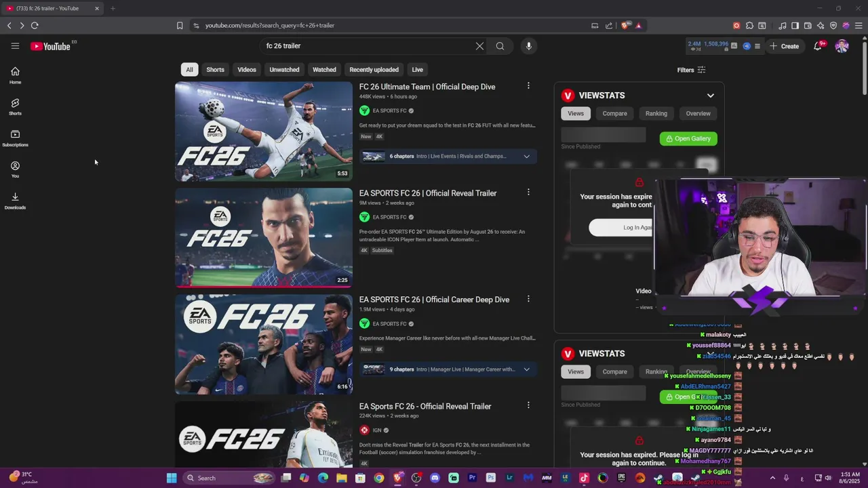Open the Brave Wallet toolbar icon
868x488 pixels.
click(808, 25)
